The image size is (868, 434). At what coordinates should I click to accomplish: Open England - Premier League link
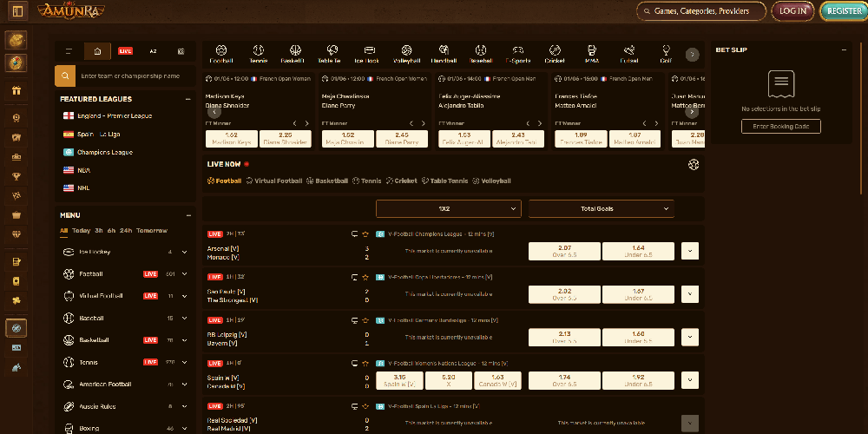pos(115,116)
